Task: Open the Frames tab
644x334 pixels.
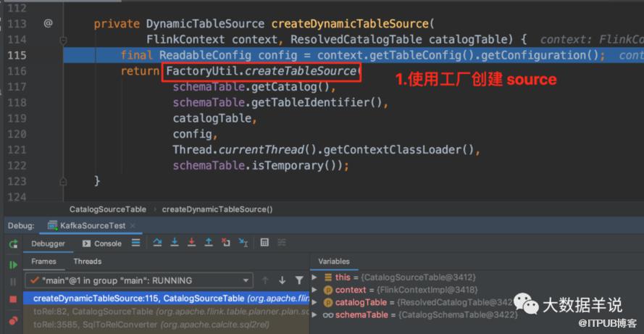Action: pos(43,262)
